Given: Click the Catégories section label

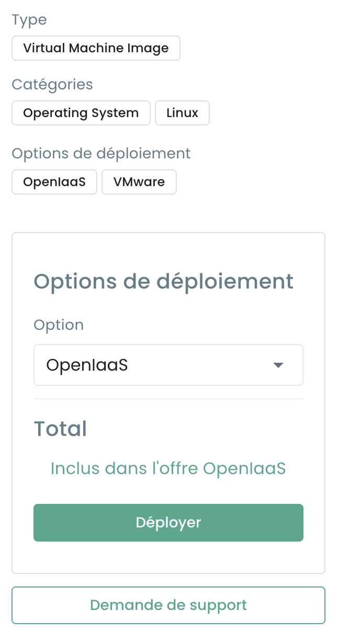Looking at the screenshot, I should (x=52, y=84).
